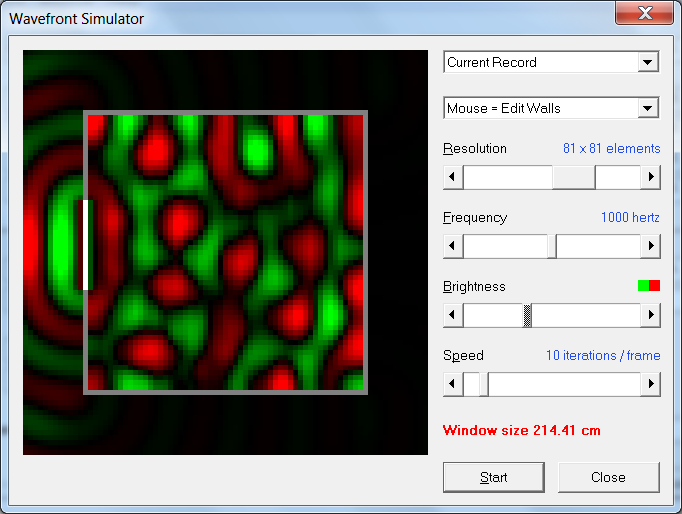682x514 pixels.
Task: Click the Brightness slider thumb
Action: (527, 315)
